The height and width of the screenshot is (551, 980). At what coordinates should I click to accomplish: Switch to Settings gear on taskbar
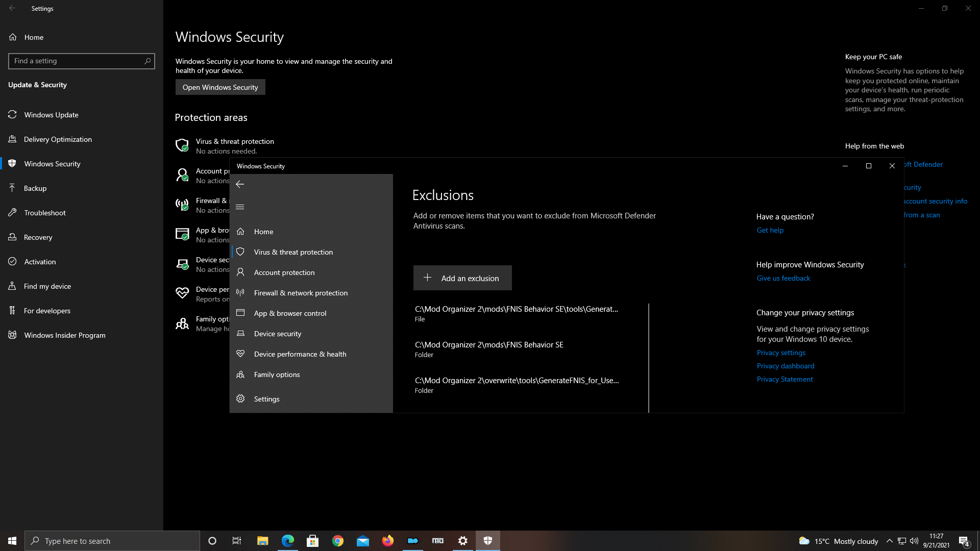click(463, 541)
